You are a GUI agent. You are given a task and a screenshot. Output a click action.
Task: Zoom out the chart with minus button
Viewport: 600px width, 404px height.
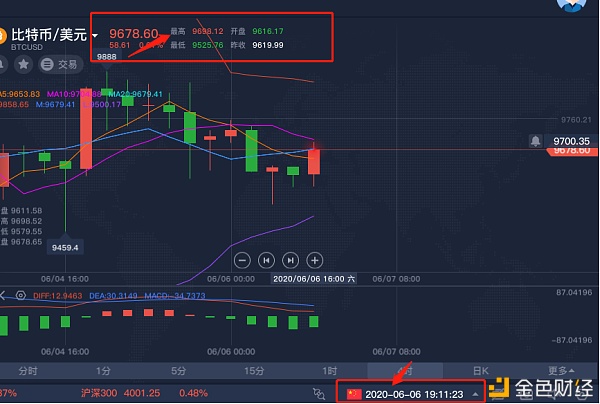(241, 260)
